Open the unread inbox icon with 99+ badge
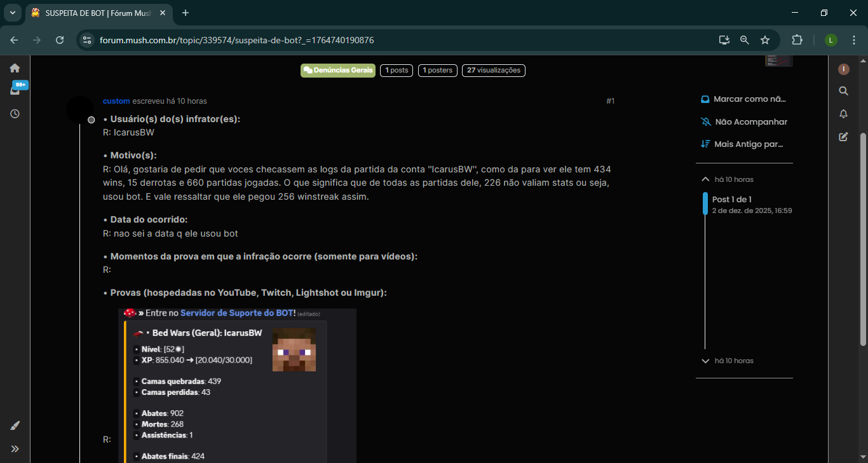The image size is (868, 463). click(15, 90)
